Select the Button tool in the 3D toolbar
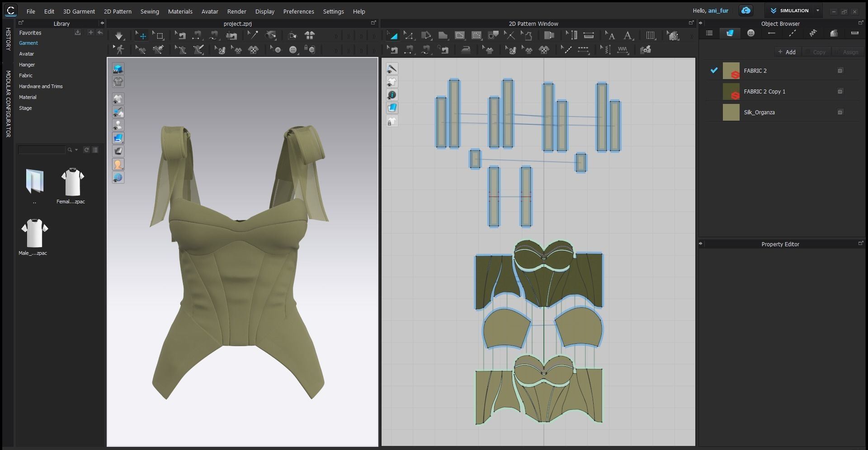868x450 pixels. tap(293, 50)
